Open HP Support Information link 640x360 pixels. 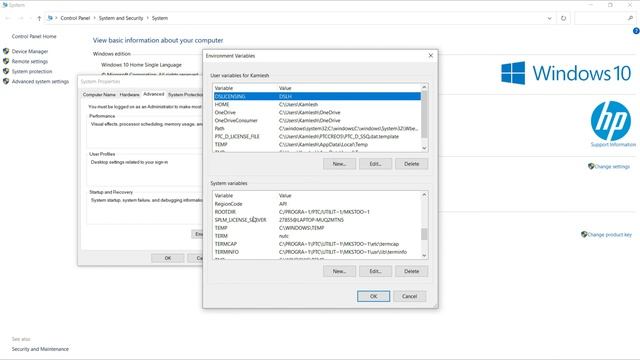coord(613,144)
